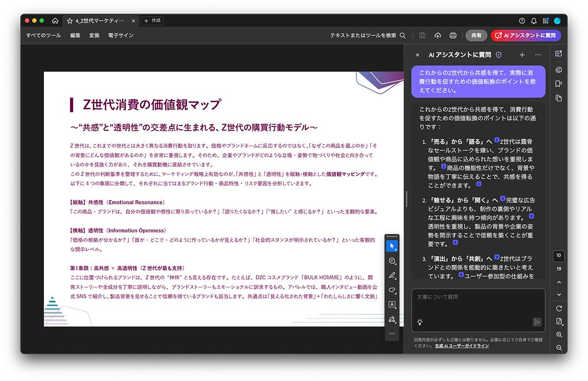
Task: Zoom in using the magnifier plus icon
Action: (x=559, y=335)
